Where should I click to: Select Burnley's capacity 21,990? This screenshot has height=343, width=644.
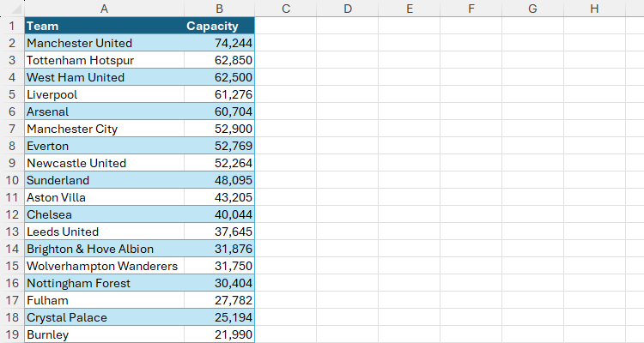(219, 334)
